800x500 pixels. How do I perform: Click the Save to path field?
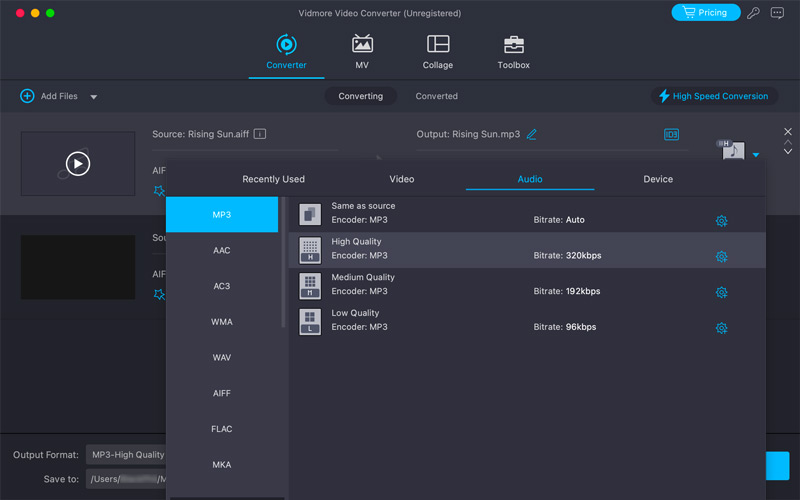(126, 479)
